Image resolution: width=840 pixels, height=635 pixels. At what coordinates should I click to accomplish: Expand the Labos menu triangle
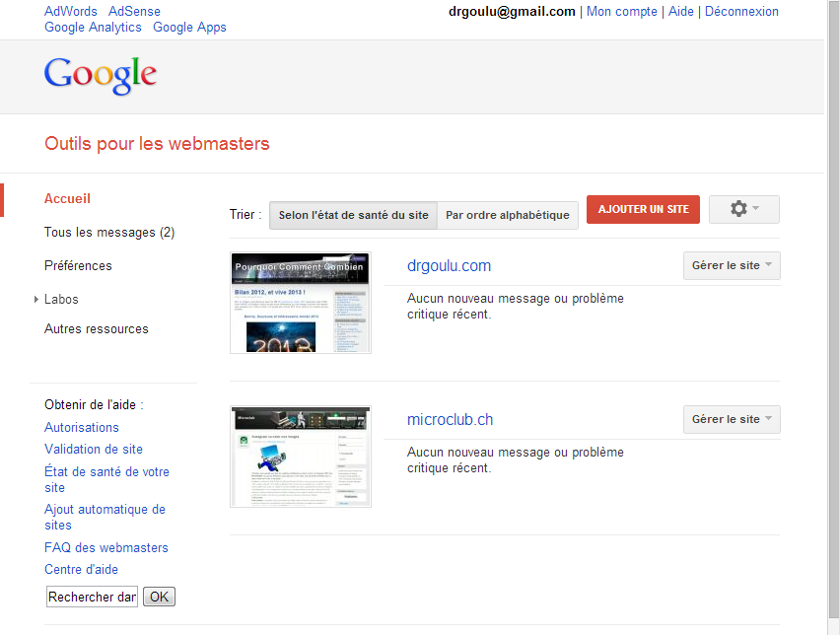35,299
